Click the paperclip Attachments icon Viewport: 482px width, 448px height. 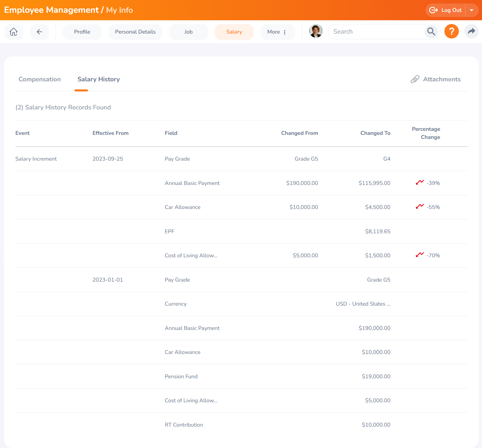click(415, 79)
